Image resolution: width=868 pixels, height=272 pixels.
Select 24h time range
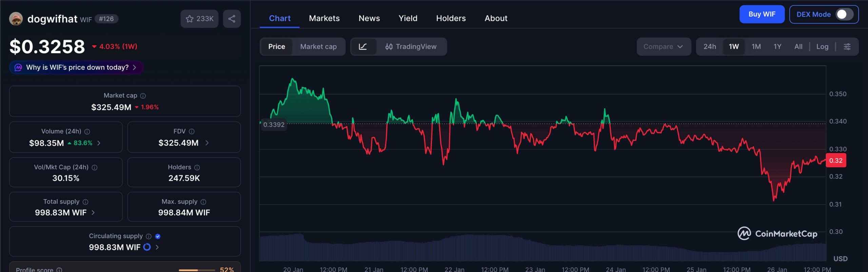click(710, 47)
